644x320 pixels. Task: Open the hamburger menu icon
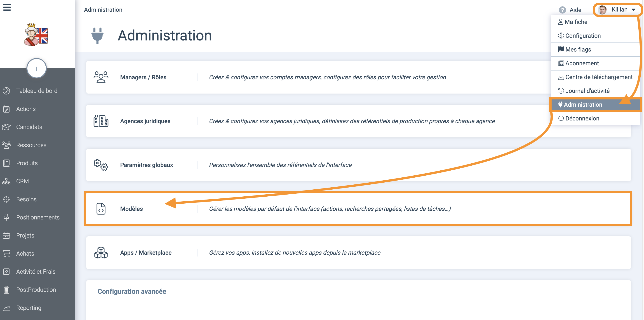coord(7,7)
